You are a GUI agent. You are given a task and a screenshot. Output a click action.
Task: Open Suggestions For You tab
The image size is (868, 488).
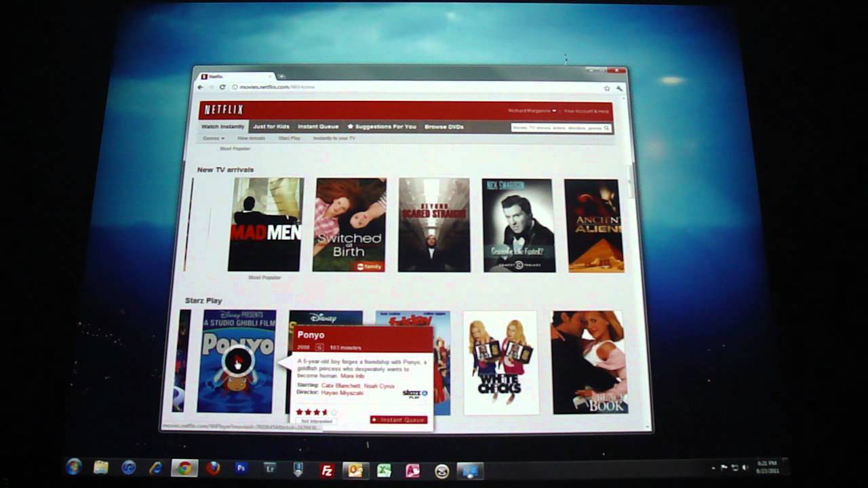click(382, 127)
